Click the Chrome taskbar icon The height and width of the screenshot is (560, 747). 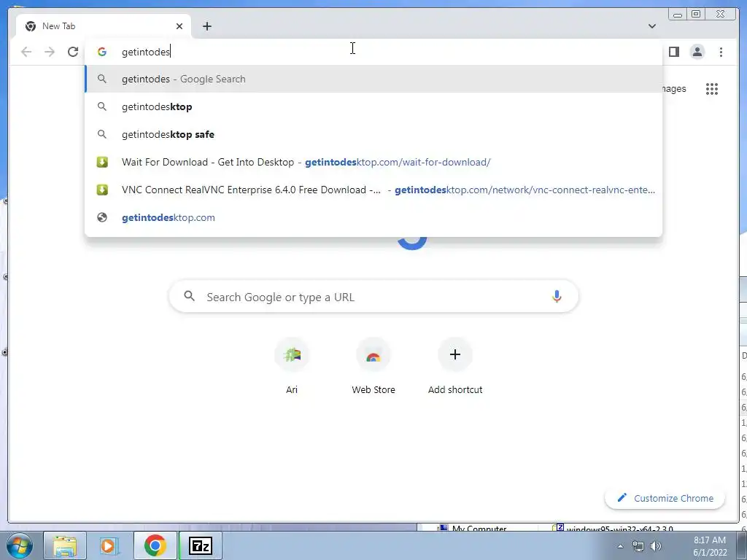click(x=155, y=545)
